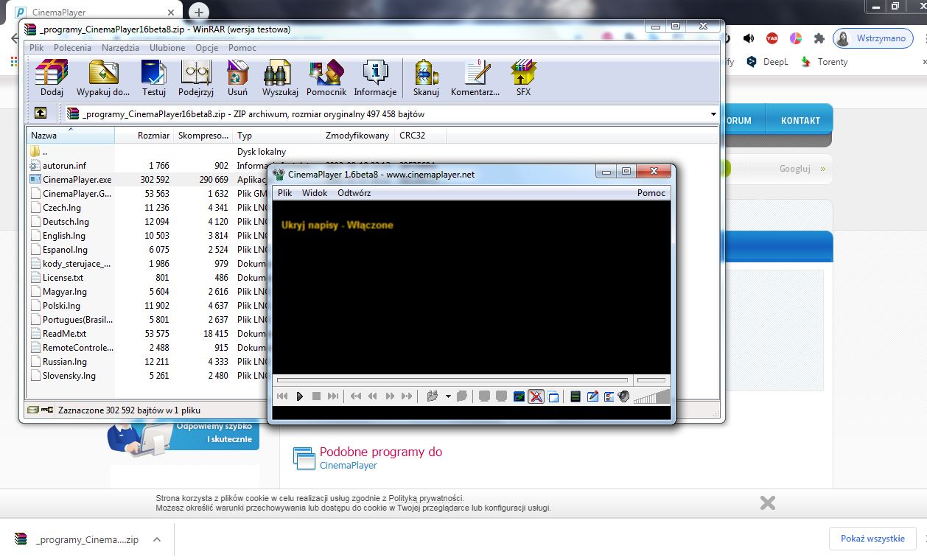Click the Stop button in CinemaPlayer

(x=316, y=396)
